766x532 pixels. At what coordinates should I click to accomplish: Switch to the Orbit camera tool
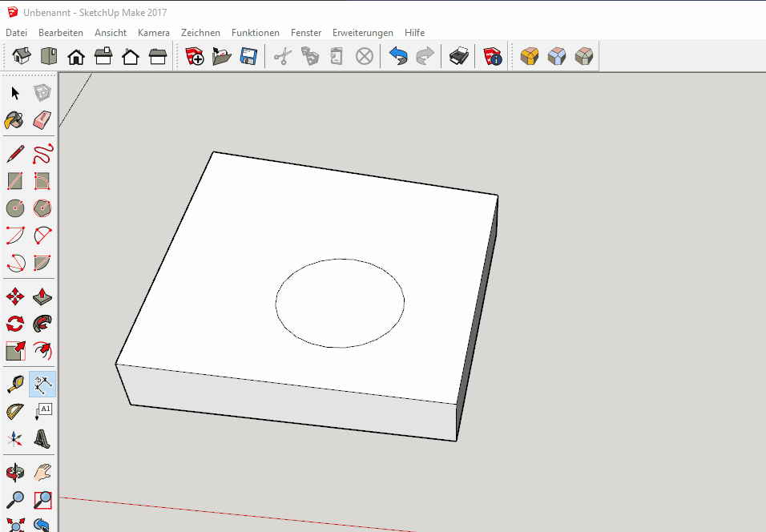[14, 473]
